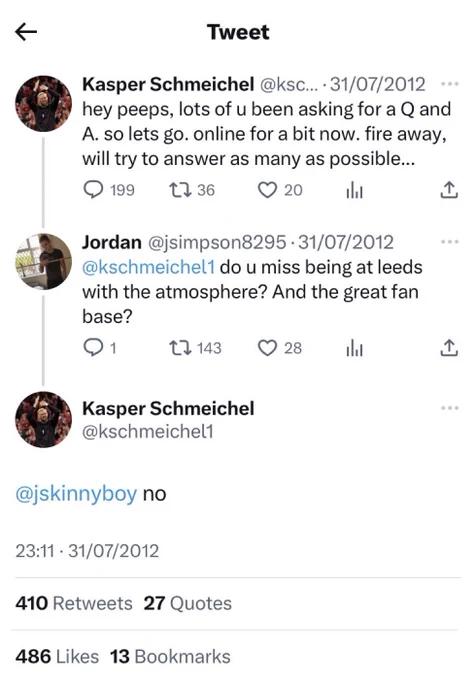Retweet Jordan's tweet with 143 retweets
This screenshot has width=476, height=680.
(x=195, y=348)
